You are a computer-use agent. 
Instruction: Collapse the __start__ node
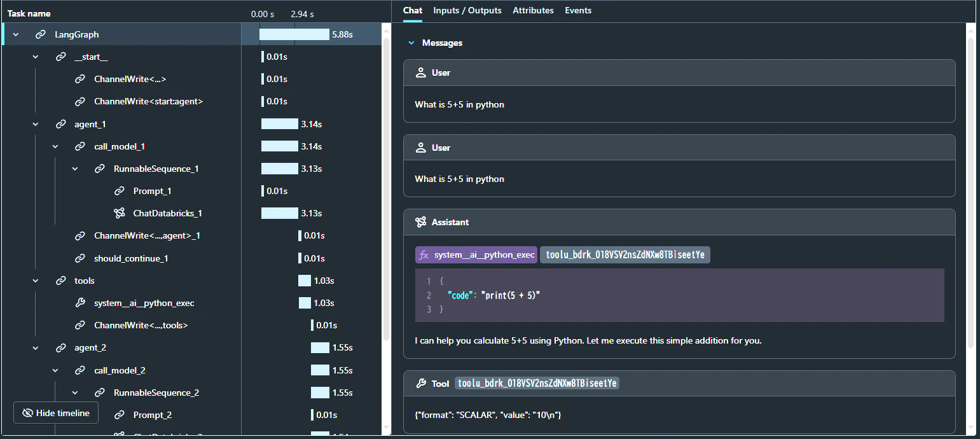click(x=36, y=57)
